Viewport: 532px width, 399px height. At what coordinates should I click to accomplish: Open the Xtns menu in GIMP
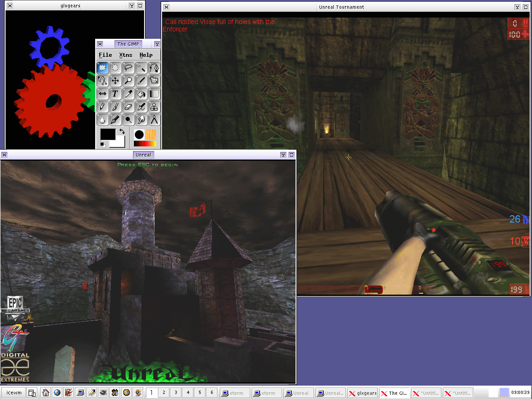pos(126,55)
